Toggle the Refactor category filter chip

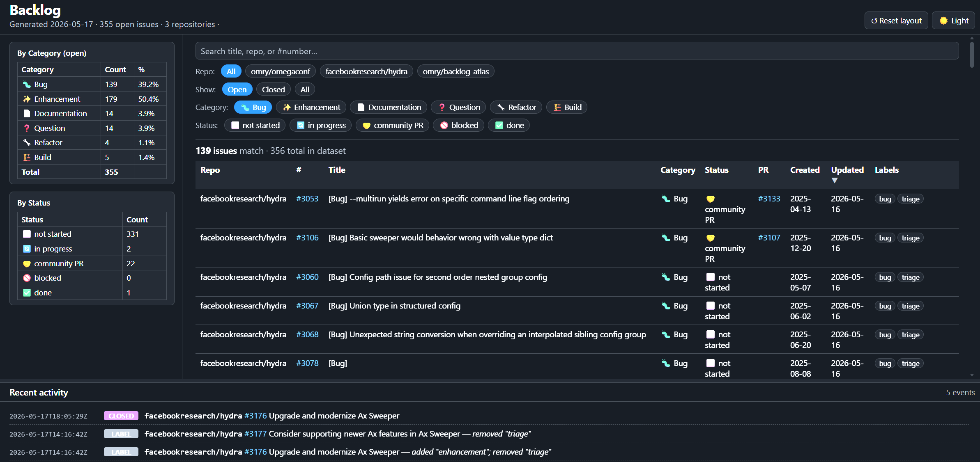pyautogui.click(x=516, y=107)
